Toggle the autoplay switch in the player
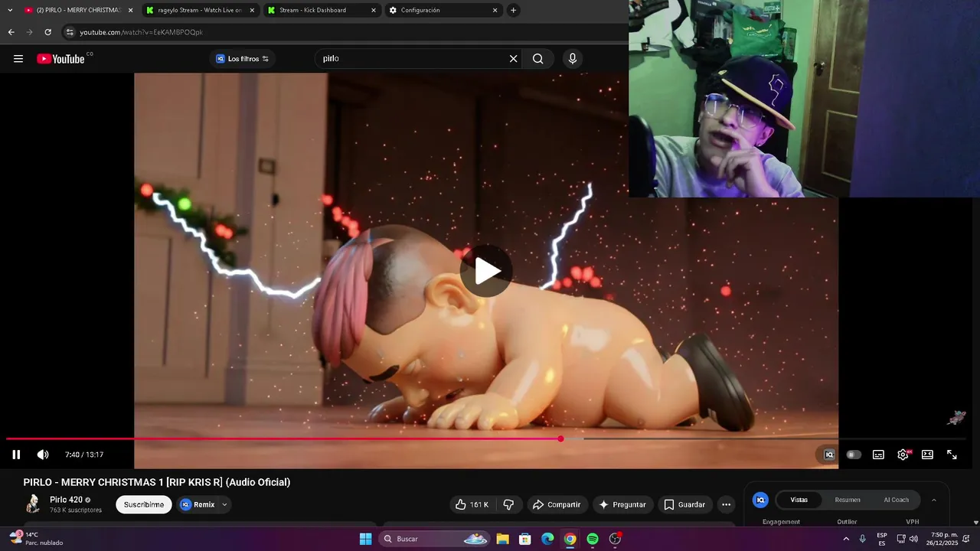Image resolution: width=980 pixels, height=551 pixels. [853, 455]
